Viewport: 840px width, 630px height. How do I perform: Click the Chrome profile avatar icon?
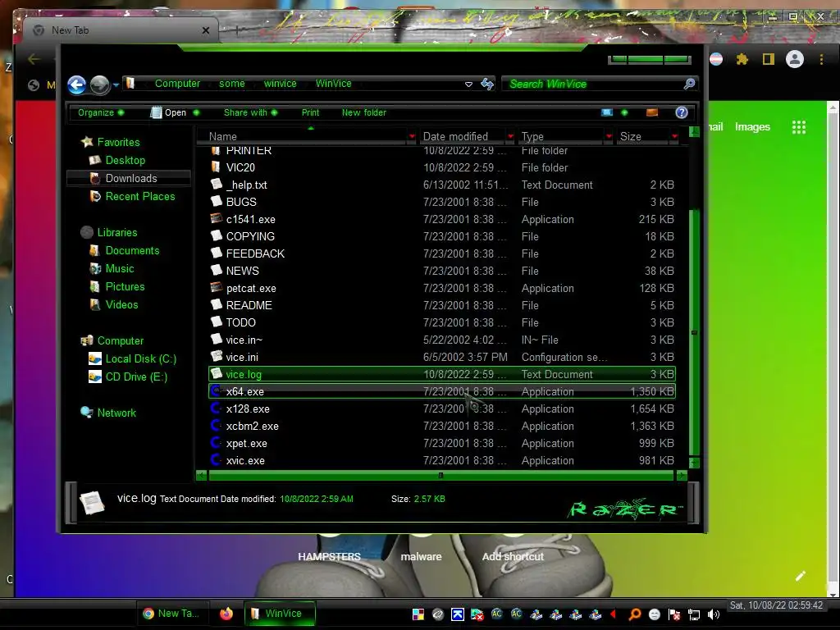coord(794,59)
